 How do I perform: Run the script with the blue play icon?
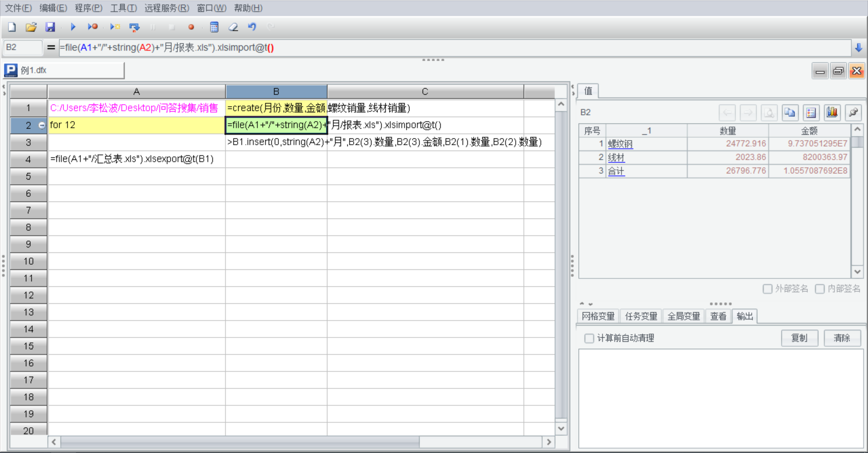[73, 27]
